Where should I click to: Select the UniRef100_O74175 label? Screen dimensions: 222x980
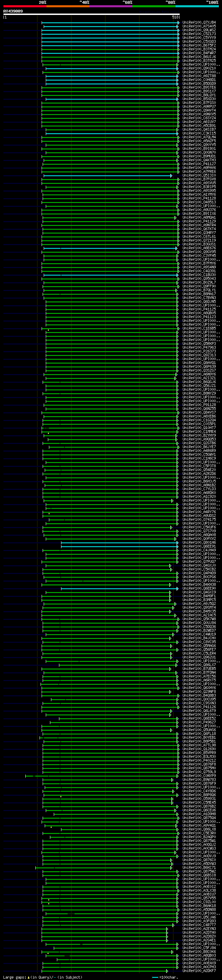[199, 520]
